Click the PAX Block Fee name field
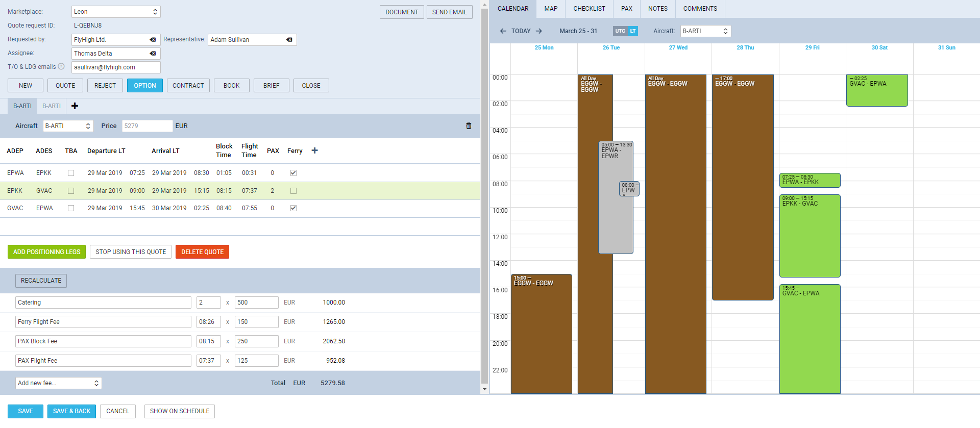980x428 pixels. point(103,341)
